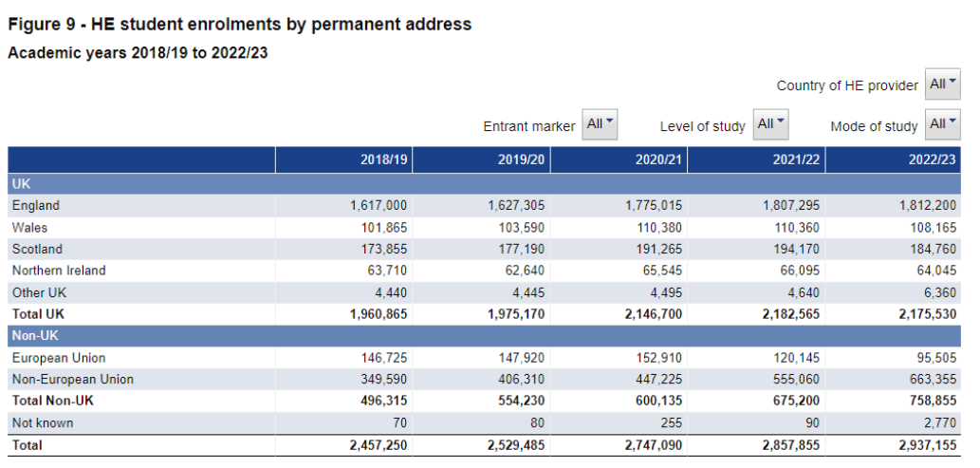Click the 2022/23 column header
This screenshot has width=980, height=468.
pyautogui.click(x=933, y=160)
